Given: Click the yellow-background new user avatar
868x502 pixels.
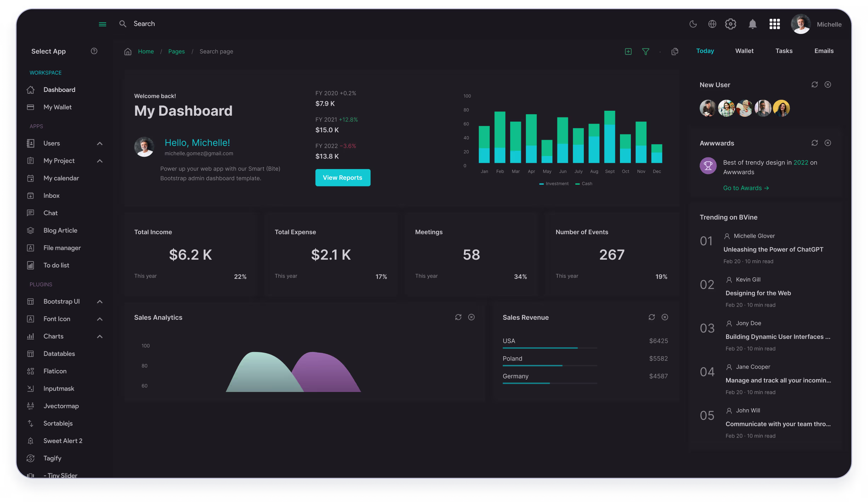Looking at the screenshot, I should (x=781, y=108).
